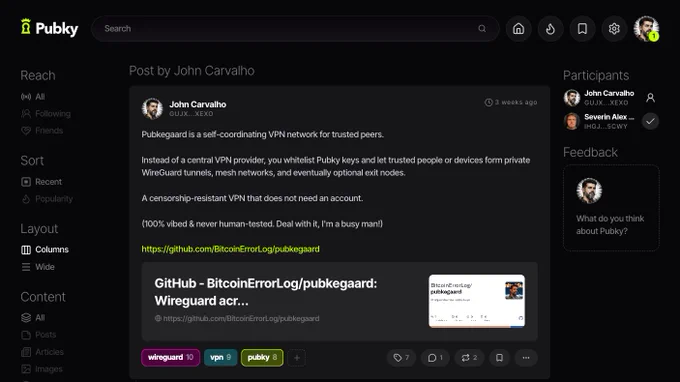Show All content types
Image resolution: width=680 pixels, height=382 pixels.
click(x=33, y=318)
